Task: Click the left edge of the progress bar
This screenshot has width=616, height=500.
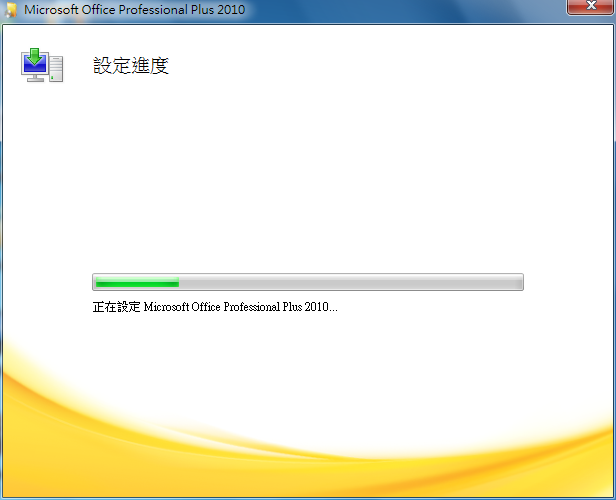Action: 95,282
